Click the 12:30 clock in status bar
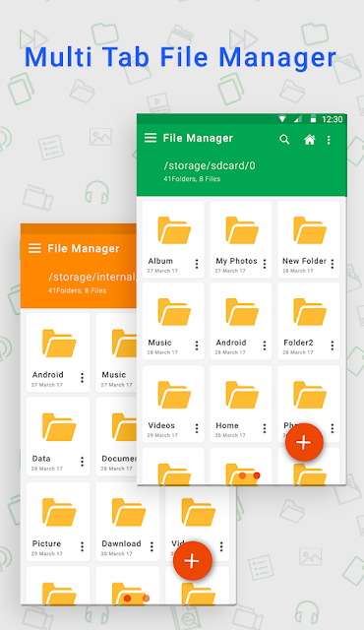The width and height of the screenshot is (364, 630). [x=333, y=119]
